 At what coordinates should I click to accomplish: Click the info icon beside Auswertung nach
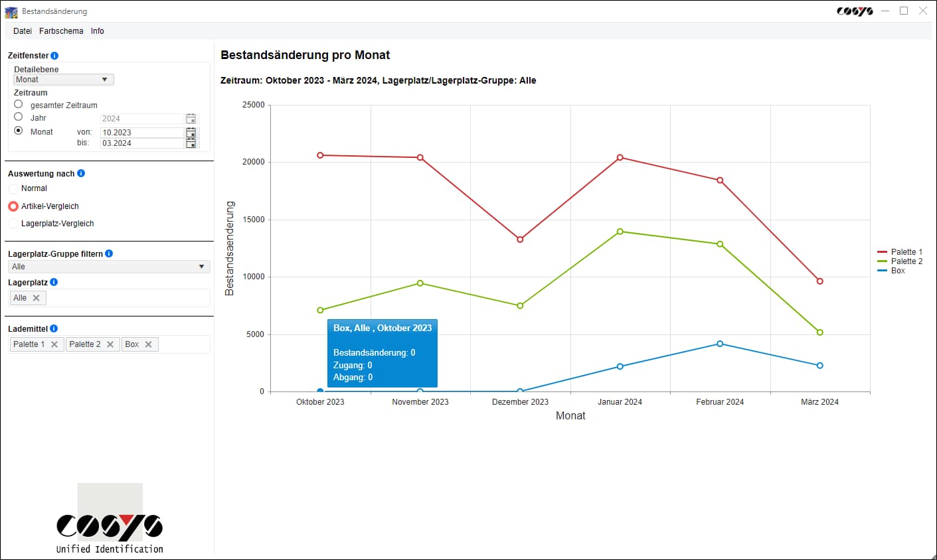81,173
